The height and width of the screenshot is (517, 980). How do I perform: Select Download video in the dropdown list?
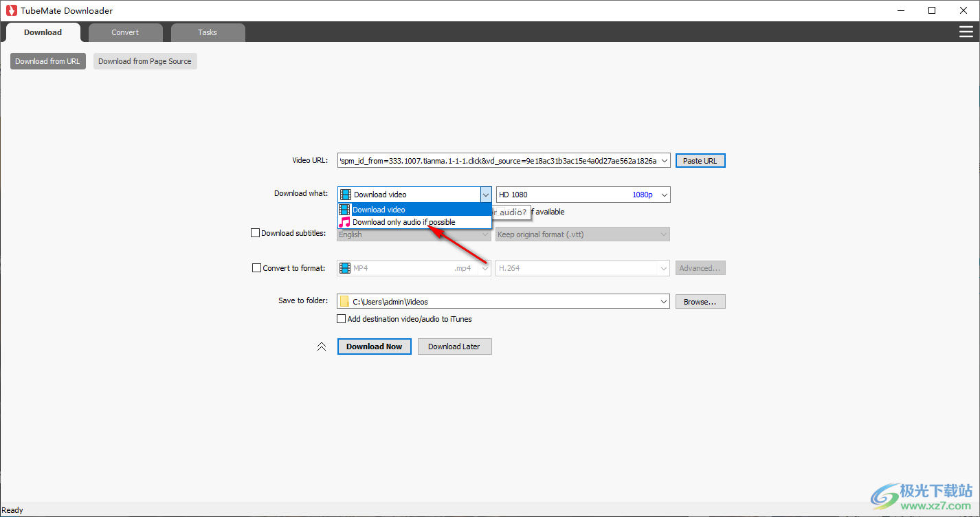[x=414, y=210]
